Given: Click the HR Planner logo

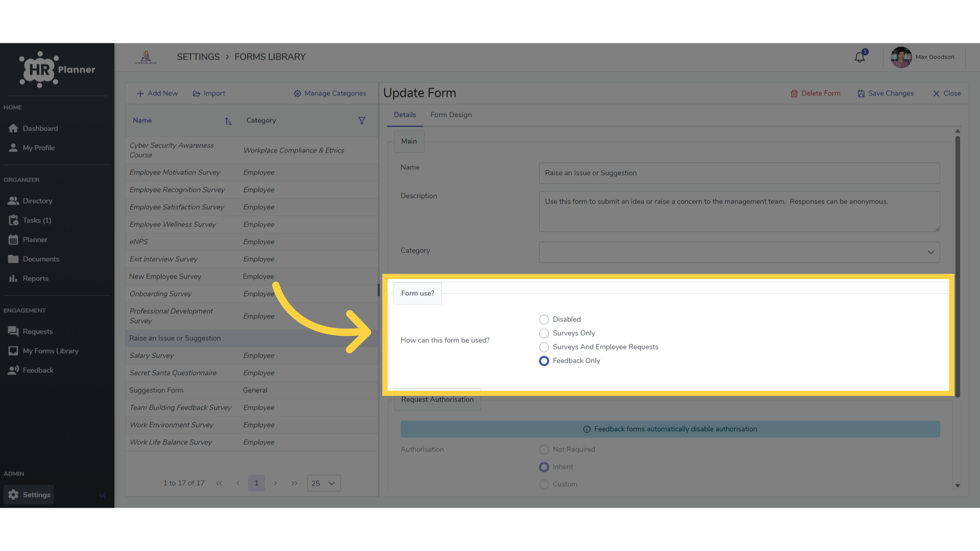Looking at the screenshot, I should 57,70.
